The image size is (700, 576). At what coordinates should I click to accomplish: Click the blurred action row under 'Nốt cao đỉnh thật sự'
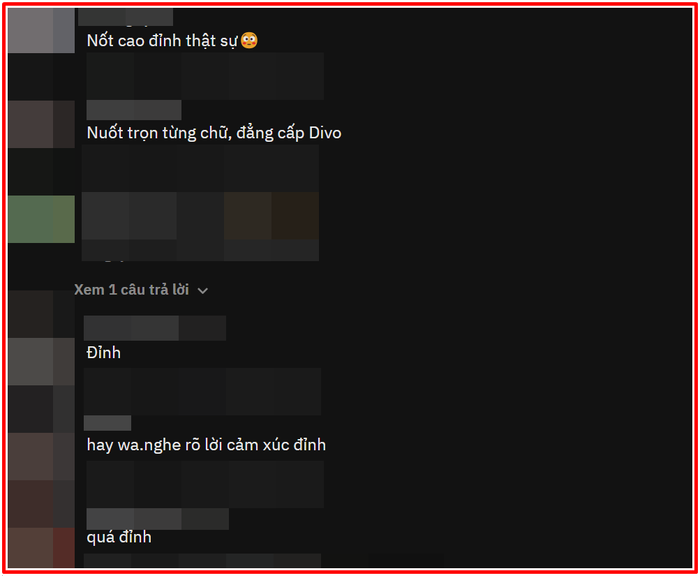pyautogui.click(x=205, y=76)
